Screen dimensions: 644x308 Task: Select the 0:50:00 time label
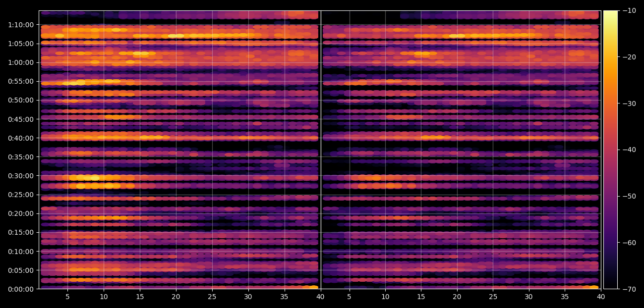(x=21, y=100)
